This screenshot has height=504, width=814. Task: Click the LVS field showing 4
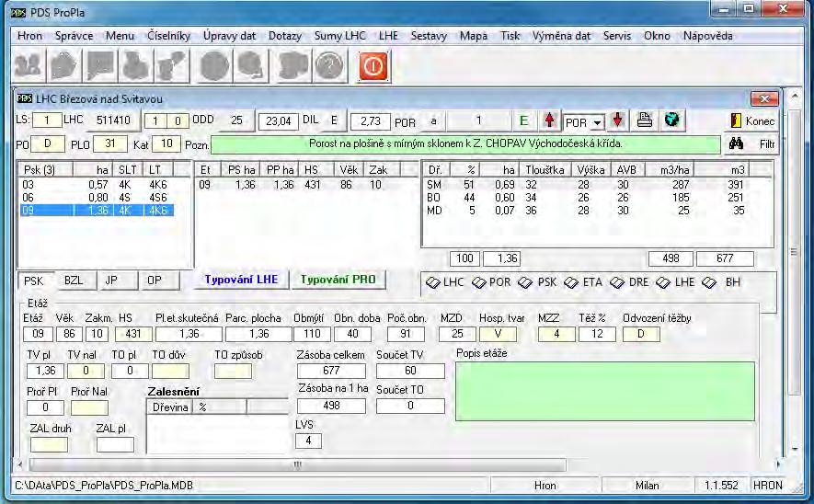tap(308, 441)
